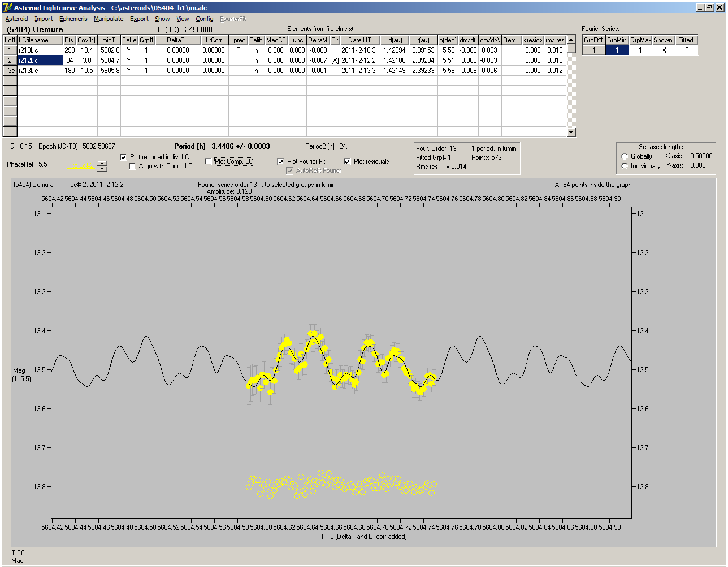Restore down the application window

tap(709, 7)
